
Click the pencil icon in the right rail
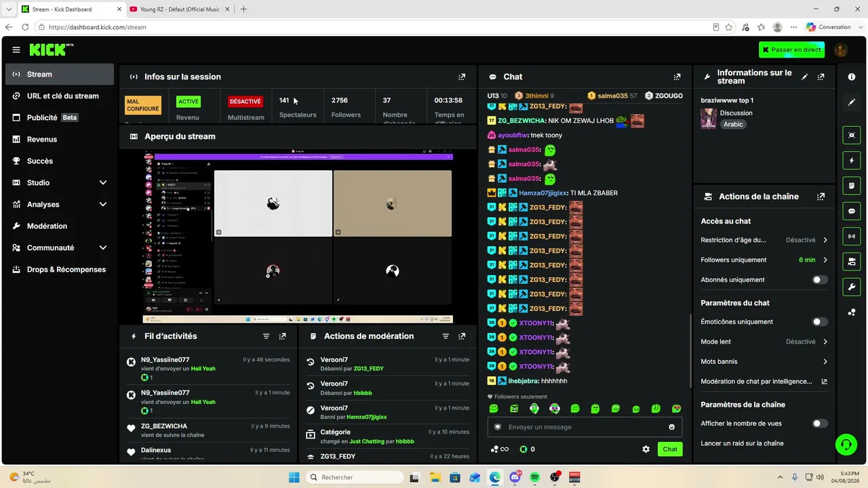pos(852,102)
